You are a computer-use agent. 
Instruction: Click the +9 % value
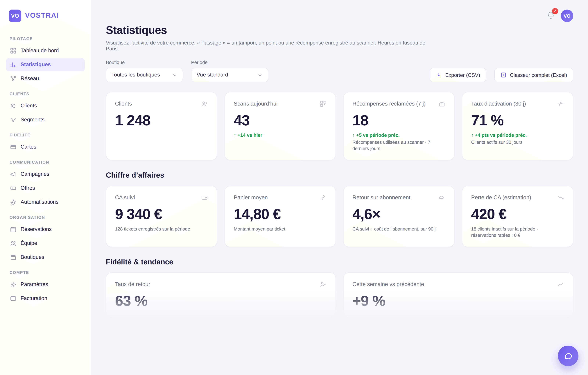pyautogui.click(x=369, y=301)
